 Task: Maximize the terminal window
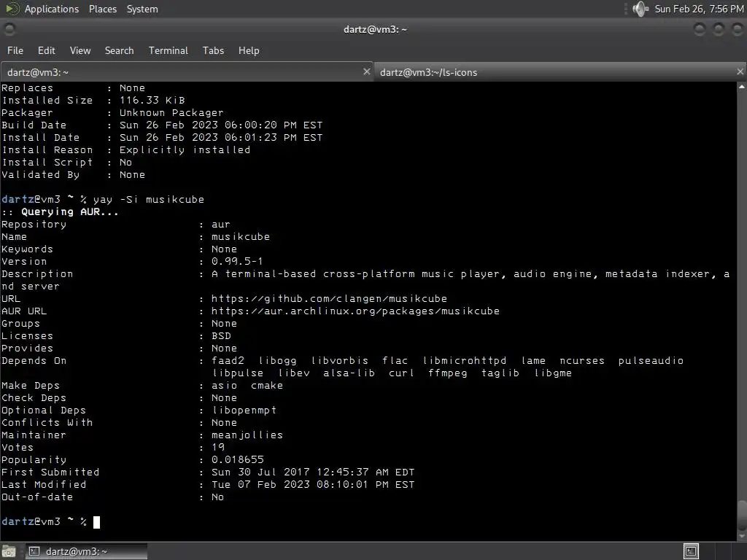(x=719, y=29)
